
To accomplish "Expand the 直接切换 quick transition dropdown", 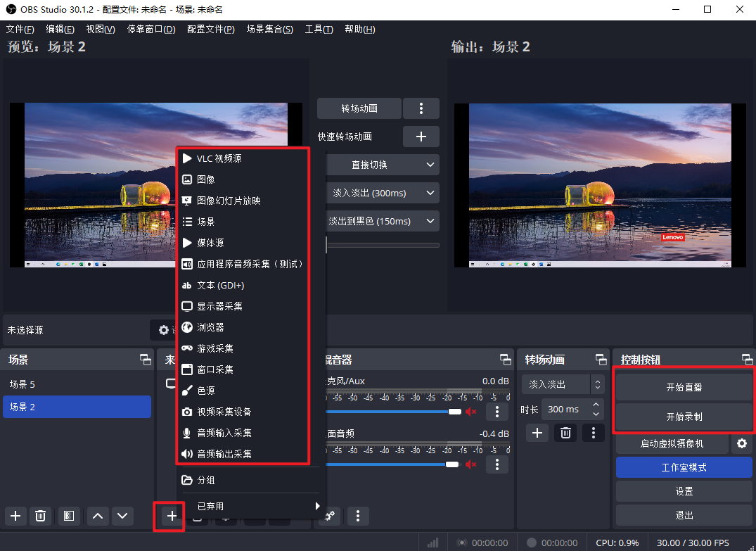I will [382, 165].
